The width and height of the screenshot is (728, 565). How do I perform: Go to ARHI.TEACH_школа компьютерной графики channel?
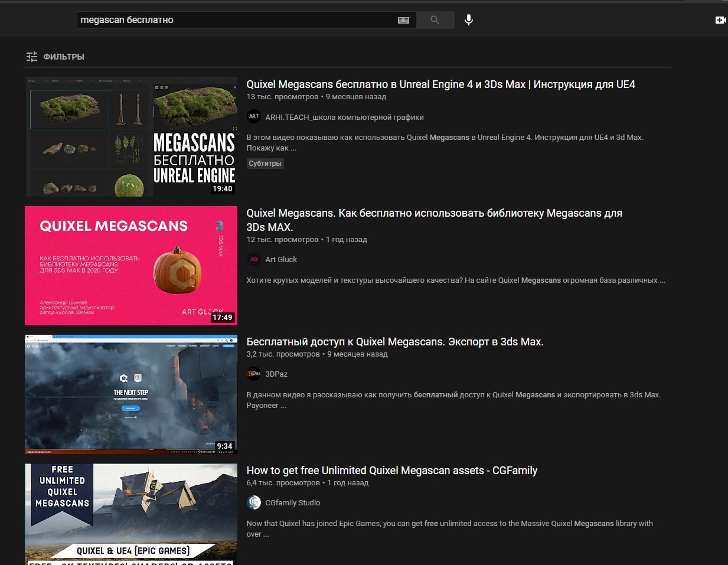point(344,117)
